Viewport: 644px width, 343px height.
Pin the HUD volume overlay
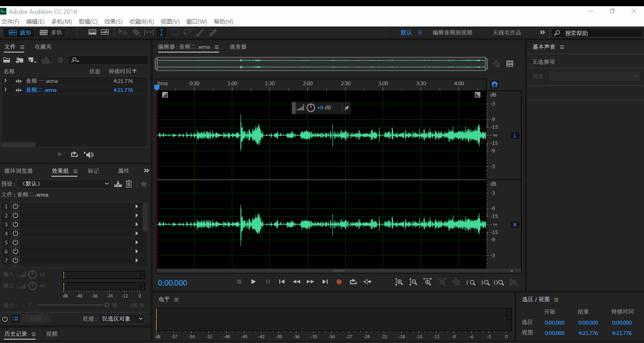[346, 108]
